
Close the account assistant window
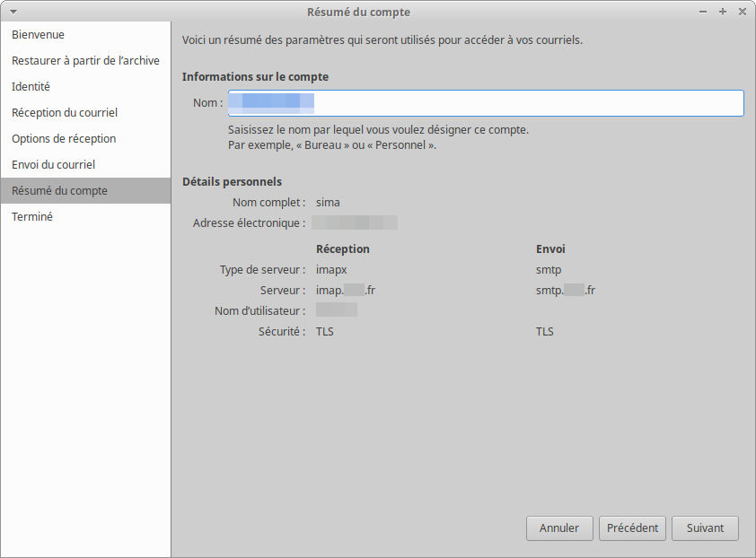[x=743, y=12]
